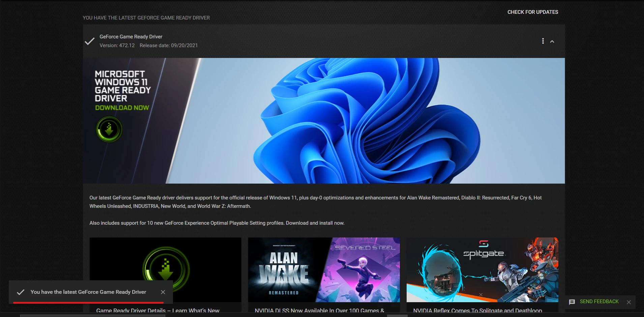Click 'Version: 472.12' text
Viewport: 644px width, 317px height.
[117, 45]
